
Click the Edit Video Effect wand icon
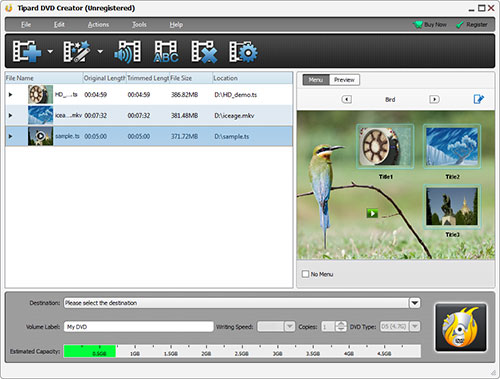click(77, 51)
